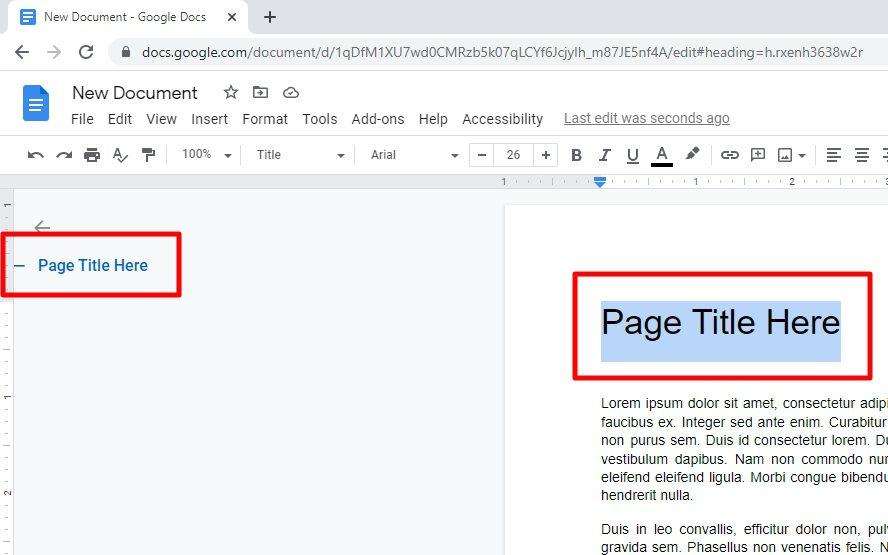Open the Tools menu
The height and width of the screenshot is (555, 888).
click(x=319, y=119)
